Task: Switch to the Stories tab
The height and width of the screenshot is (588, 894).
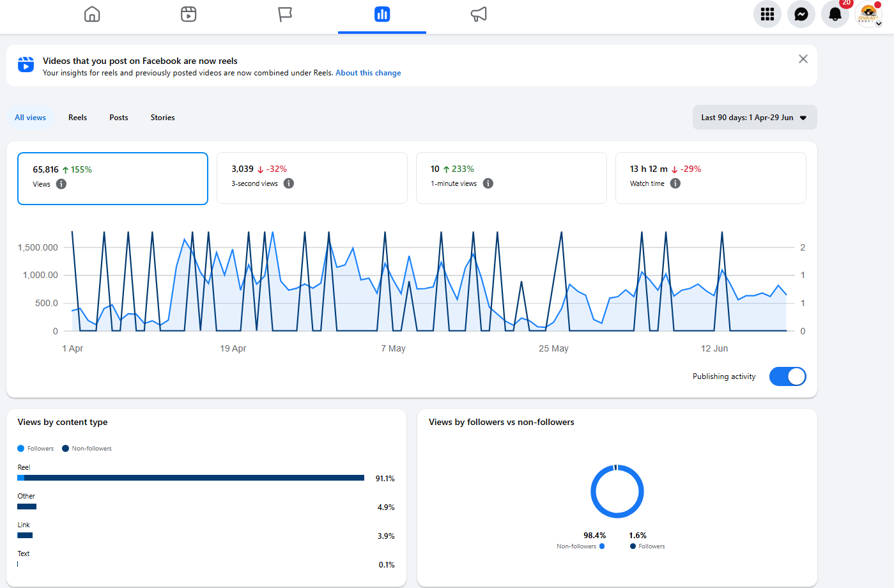Action: (163, 118)
